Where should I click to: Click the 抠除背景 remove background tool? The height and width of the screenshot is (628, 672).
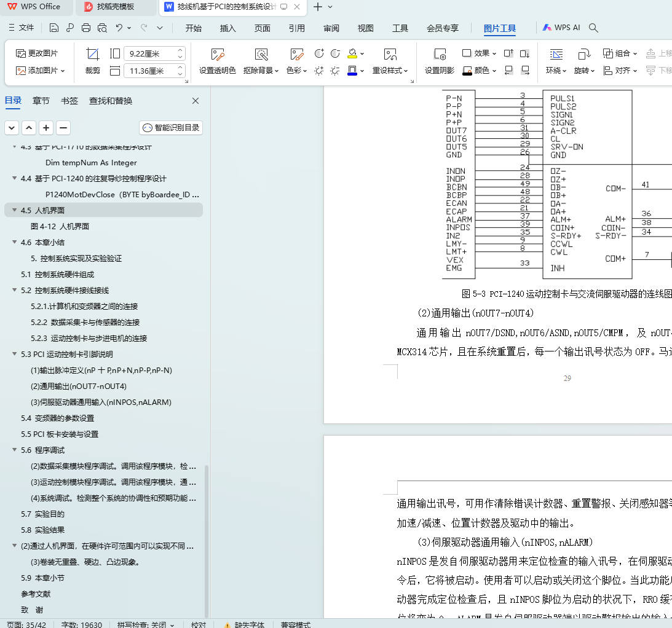261,61
